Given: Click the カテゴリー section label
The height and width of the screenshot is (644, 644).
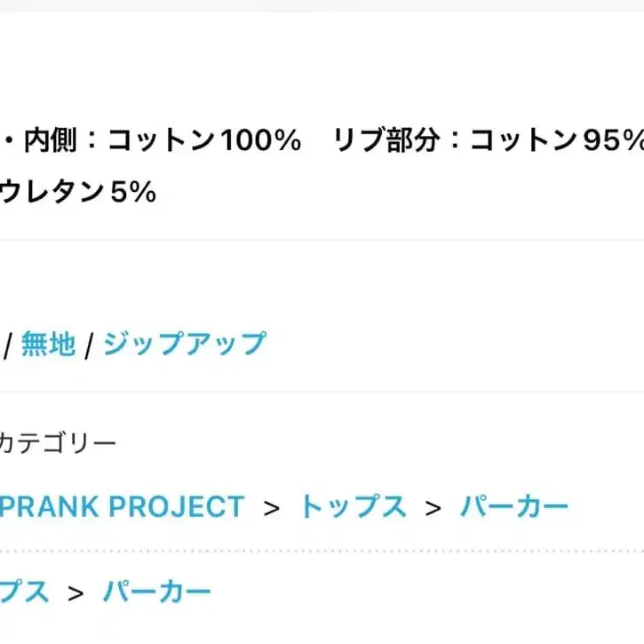Looking at the screenshot, I should (x=58, y=442).
